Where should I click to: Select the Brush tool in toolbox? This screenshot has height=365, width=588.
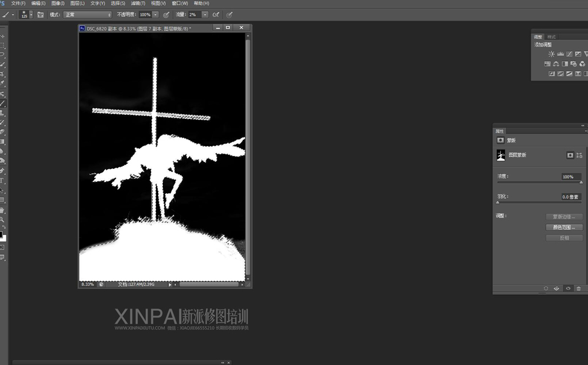tap(2, 103)
